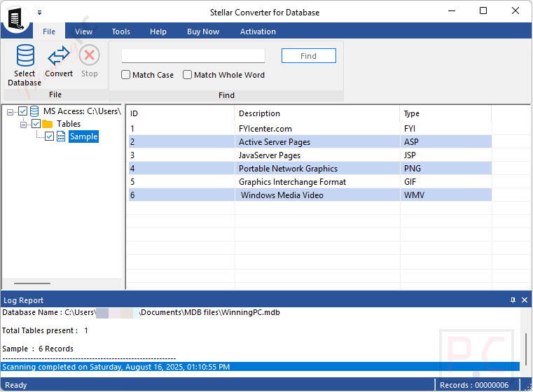The image size is (533, 392).
Task: Select the Tables node label
Action: 69,124
